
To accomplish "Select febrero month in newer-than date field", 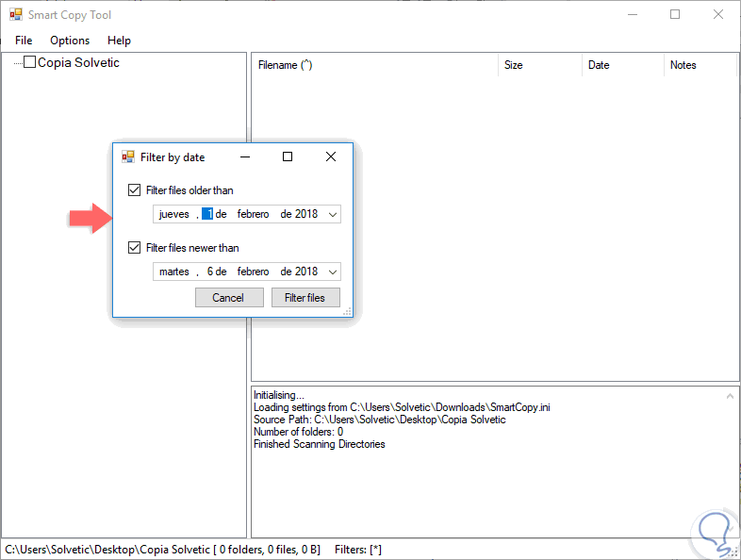I will 253,272.
